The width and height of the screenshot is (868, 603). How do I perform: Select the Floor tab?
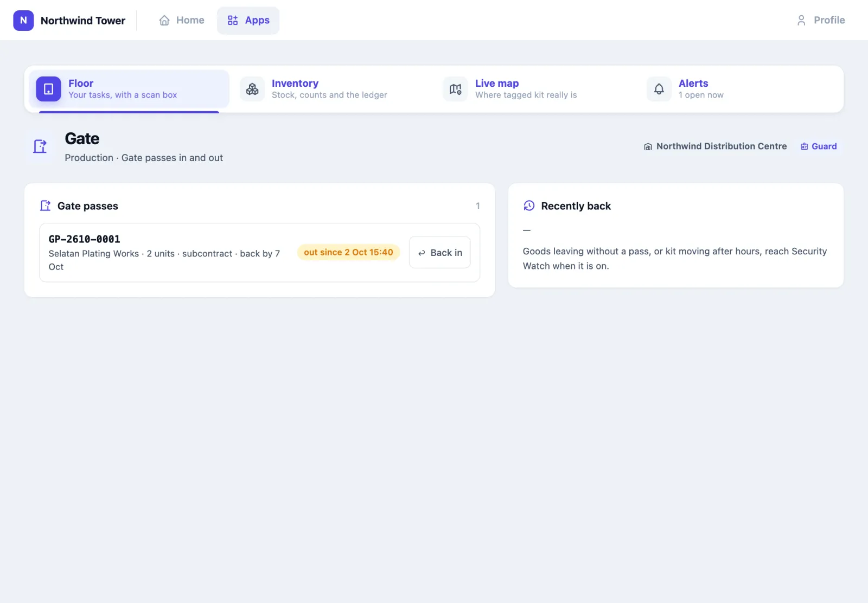pyautogui.click(x=129, y=89)
